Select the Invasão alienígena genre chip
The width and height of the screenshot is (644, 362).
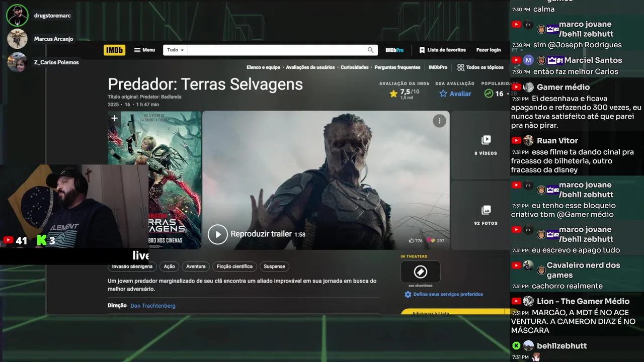[x=132, y=266]
